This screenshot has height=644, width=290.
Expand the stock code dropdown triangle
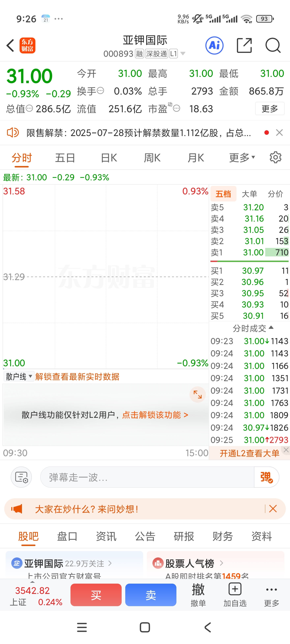(183, 54)
